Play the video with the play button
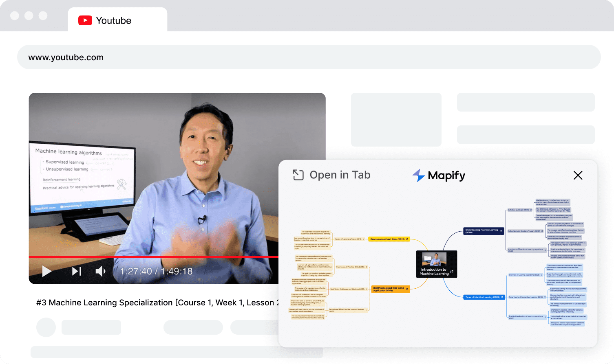This screenshot has width=614, height=364. 47,271
